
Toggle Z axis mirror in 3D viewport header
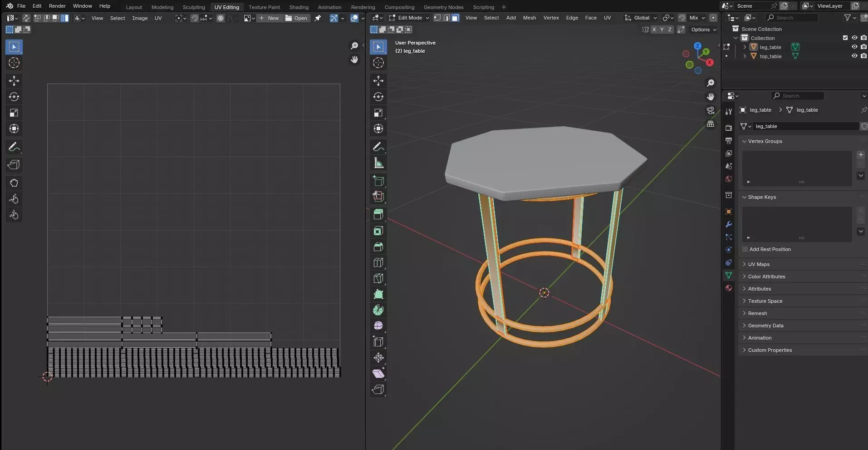click(670, 30)
